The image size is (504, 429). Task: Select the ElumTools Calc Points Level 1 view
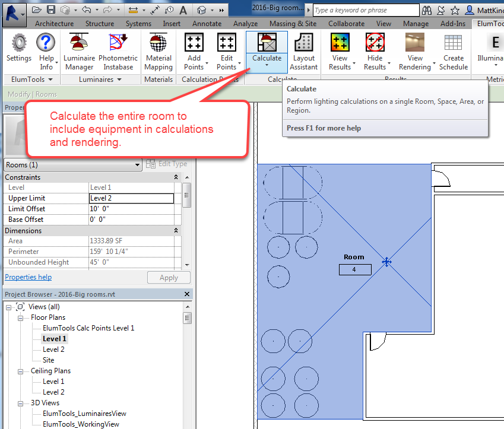88,328
